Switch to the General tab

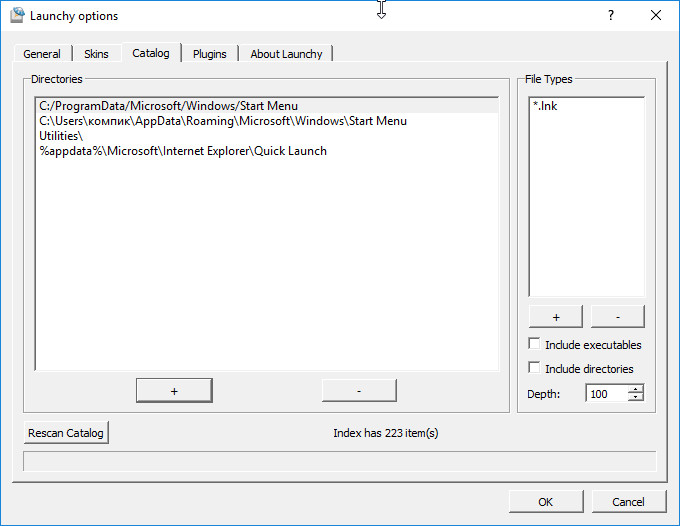pyautogui.click(x=42, y=54)
